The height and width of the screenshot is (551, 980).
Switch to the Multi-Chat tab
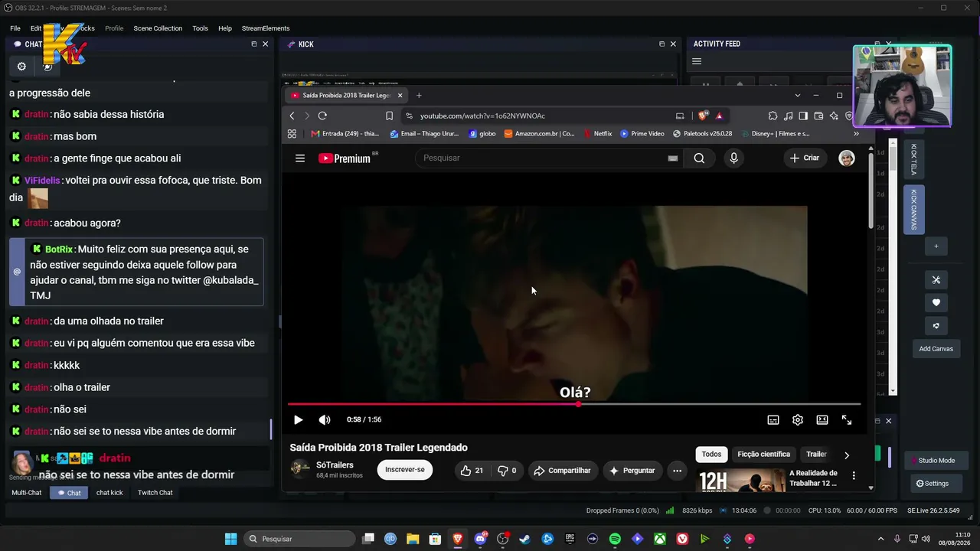tap(27, 493)
